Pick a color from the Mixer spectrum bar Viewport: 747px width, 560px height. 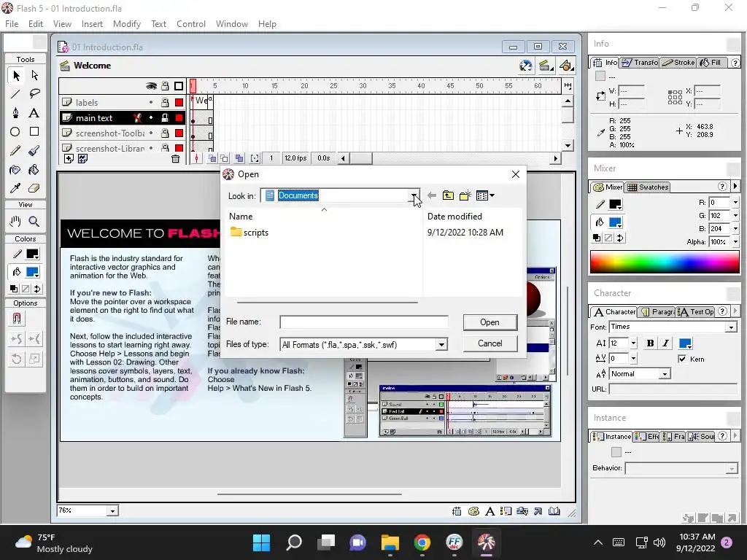pos(665,262)
